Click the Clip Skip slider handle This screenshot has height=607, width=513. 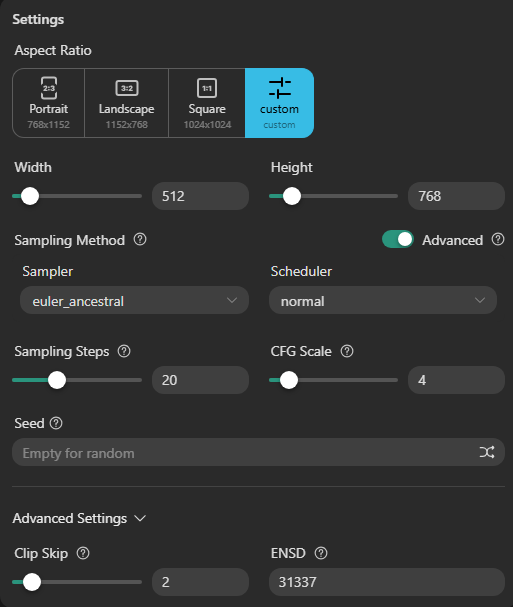32,582
